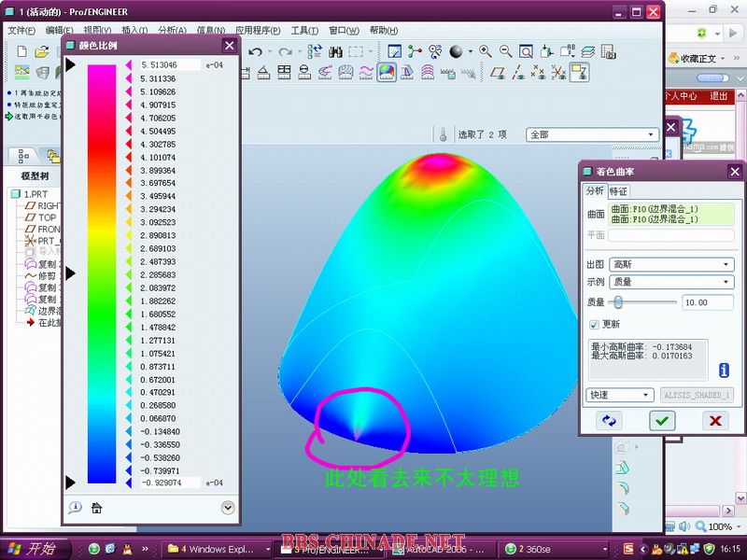Click the top black triangle marker on color scale

71,64
